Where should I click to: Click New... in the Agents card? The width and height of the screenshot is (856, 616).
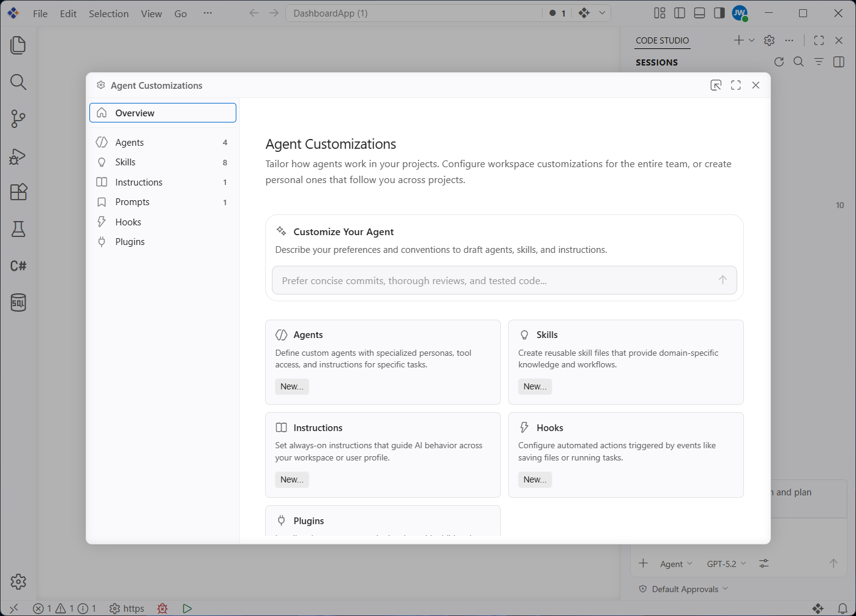click(292, 386)
